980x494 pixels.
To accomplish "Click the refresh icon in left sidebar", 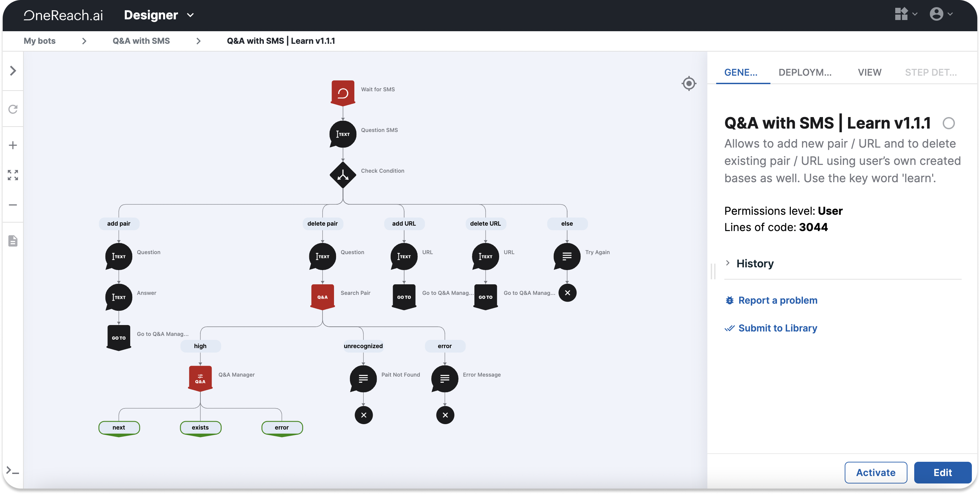I will pos(13,109).
